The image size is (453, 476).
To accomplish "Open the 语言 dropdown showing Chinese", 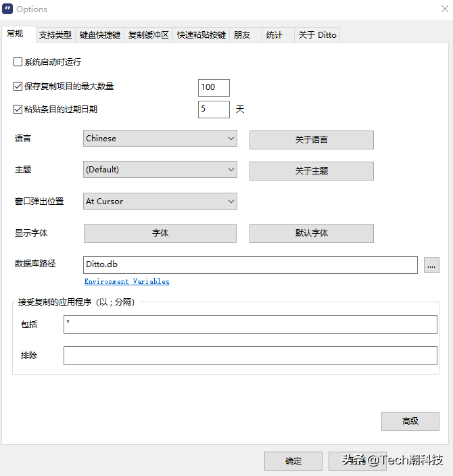I will click(x=160, y=139).
